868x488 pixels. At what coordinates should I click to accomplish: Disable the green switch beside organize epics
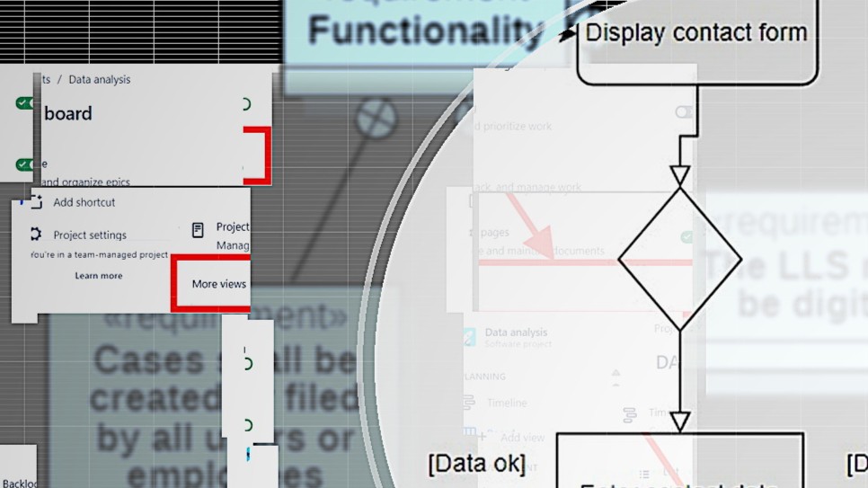(25, 164)
